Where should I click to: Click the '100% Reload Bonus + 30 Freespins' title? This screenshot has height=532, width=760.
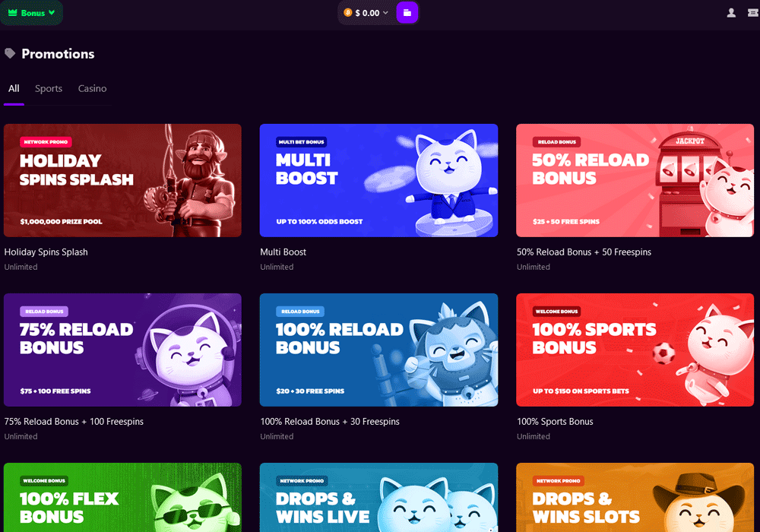point(330,422)
